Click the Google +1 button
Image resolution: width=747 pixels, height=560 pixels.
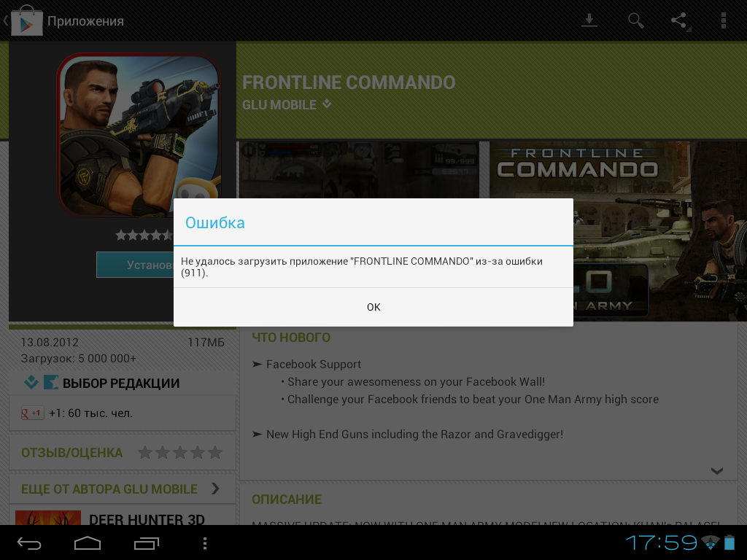(x=32, y=413)
